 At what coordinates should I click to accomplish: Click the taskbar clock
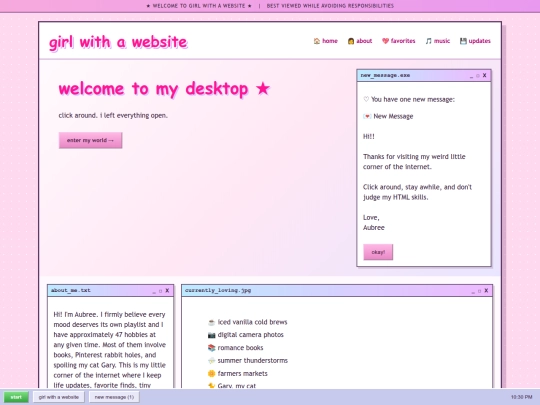tap(521, 397)
